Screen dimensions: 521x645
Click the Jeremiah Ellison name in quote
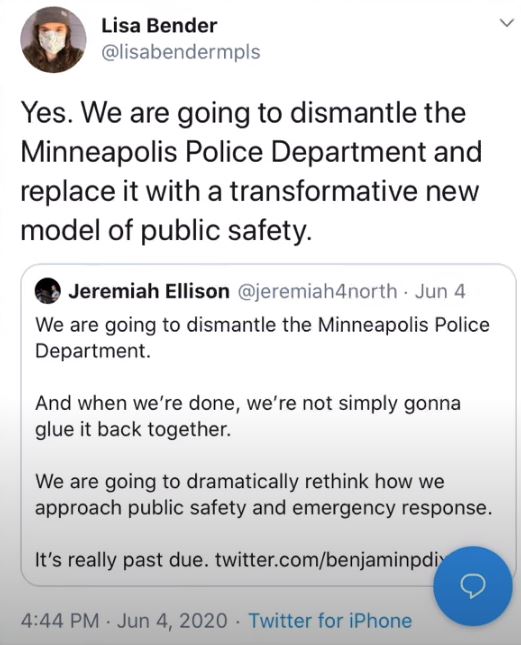[149, 291]
